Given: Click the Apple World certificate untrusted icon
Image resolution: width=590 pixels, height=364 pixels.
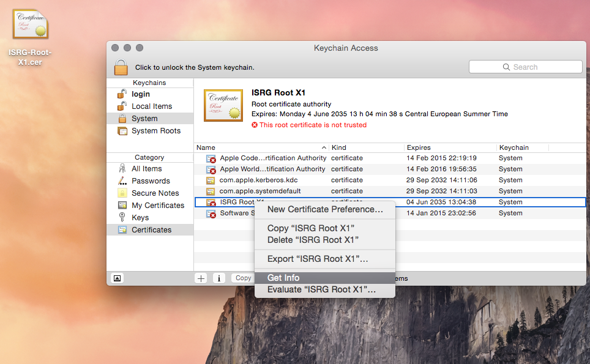Looking at the screenshot, I should click(x=211, y=169).
